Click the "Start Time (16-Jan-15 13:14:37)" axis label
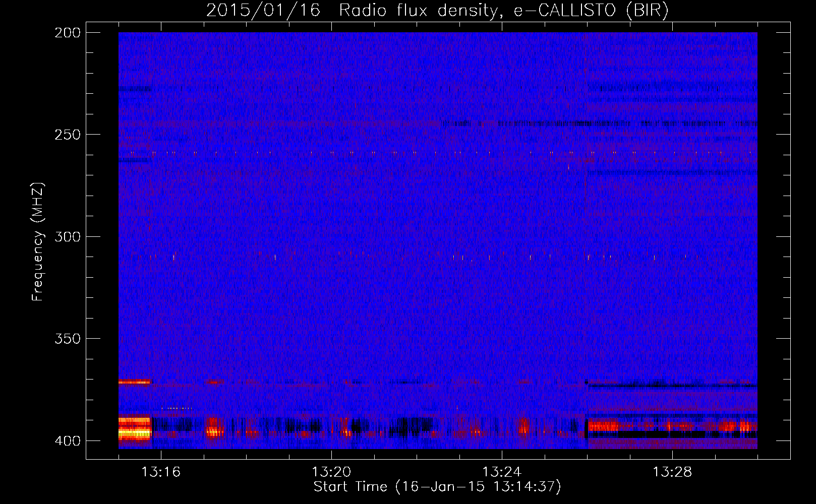This screenshot has width=816, height=504. pos(437,487)
